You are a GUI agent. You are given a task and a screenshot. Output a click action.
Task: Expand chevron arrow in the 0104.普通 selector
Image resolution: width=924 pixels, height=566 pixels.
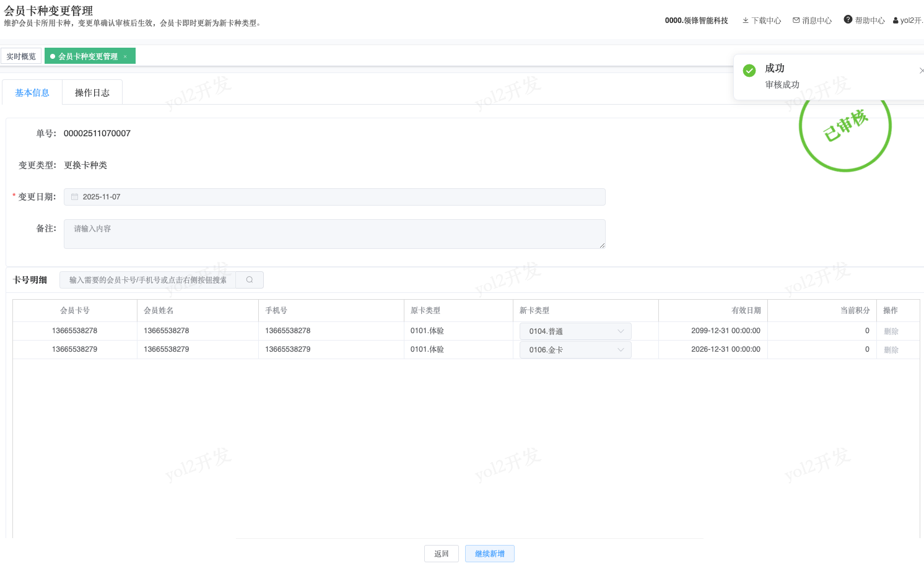pos(621,331)
